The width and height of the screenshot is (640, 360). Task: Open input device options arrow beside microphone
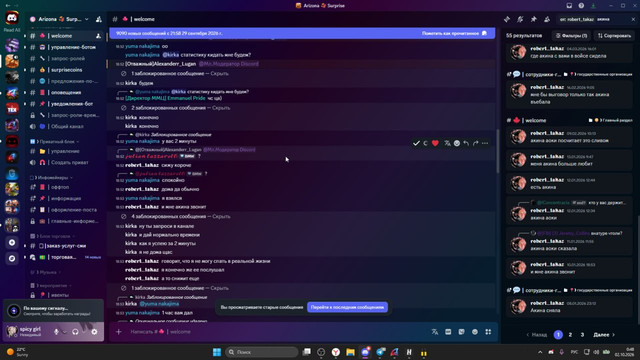(x=64, y=332)
